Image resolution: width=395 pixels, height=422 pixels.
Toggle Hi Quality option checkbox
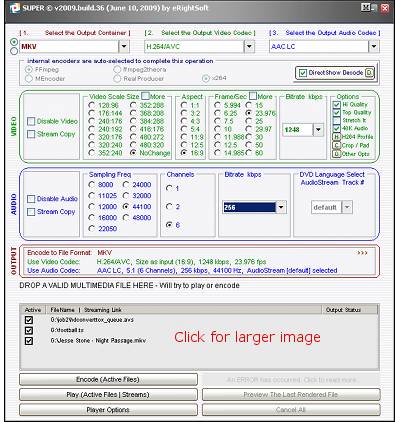click(x=337, y=105)
